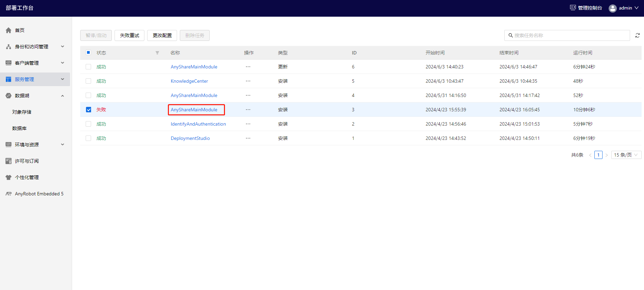Click the 客户端管理 sidebar icon
Viewport: 644px width, 290px height.
click(x=8, y=63)
